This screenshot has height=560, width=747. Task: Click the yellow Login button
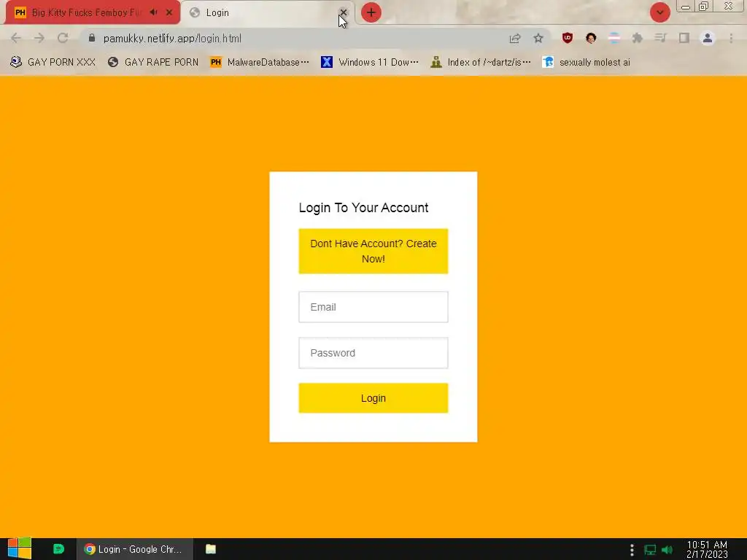(373, 398)
